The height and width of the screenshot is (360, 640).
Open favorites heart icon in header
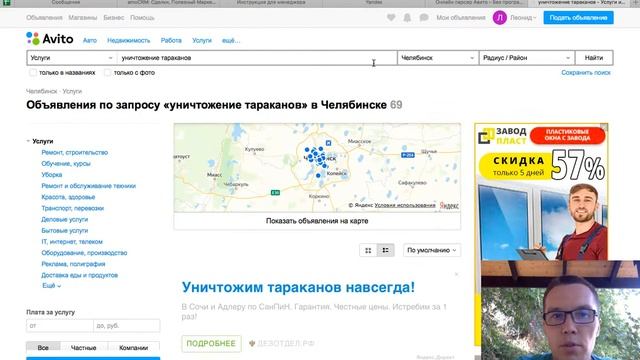391,18
